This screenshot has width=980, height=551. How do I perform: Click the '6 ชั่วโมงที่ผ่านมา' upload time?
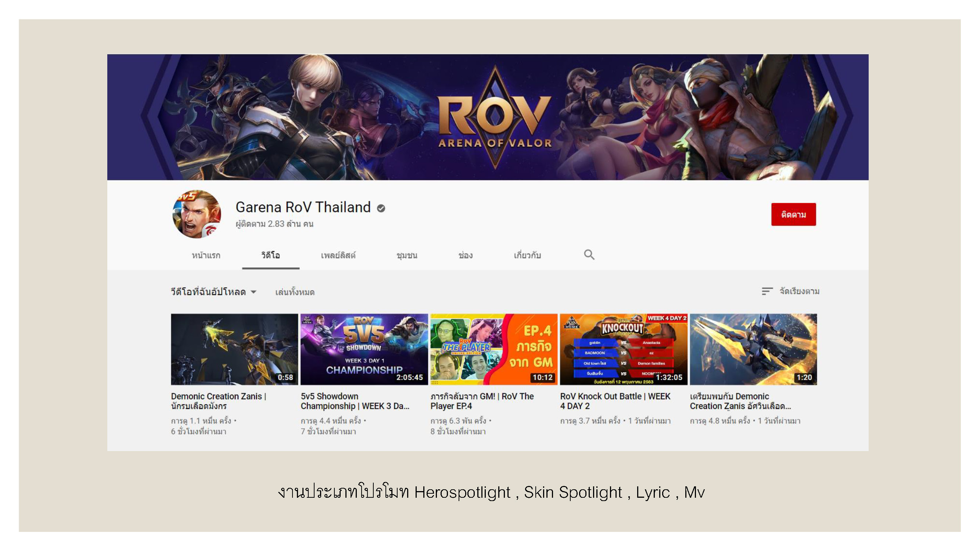pos(198,432)
